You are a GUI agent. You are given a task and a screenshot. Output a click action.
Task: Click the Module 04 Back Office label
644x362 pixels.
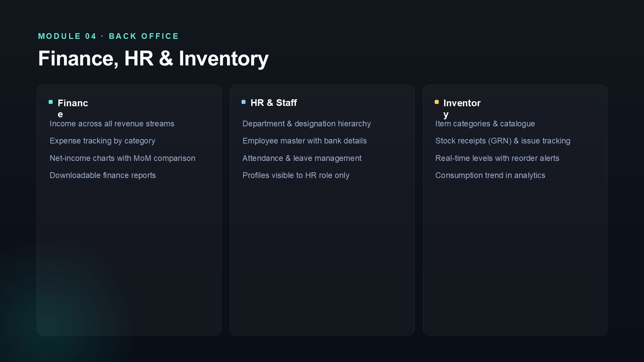tap(108, 36)
